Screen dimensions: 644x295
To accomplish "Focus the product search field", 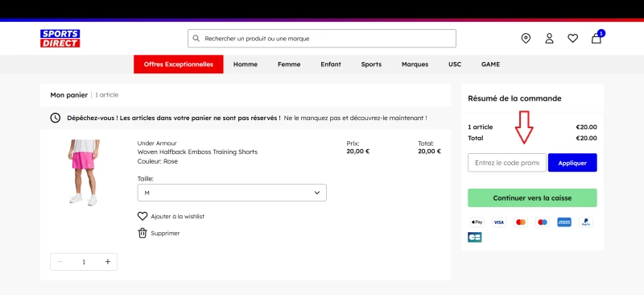I will 322,38.
